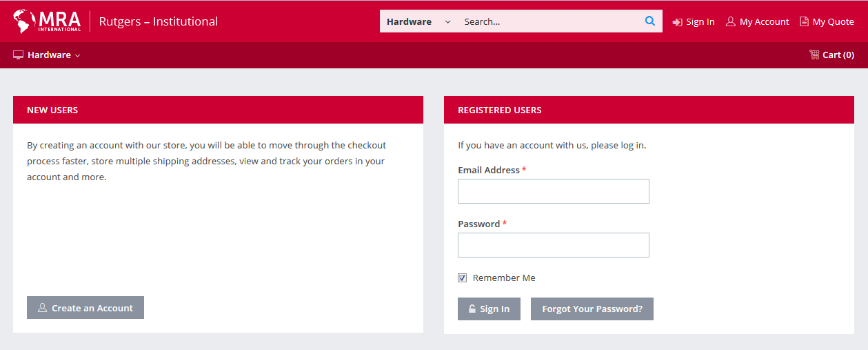The width and height of the screenshot is (868, 350).
Task: Click the magnifying glass search icon
Action: (649, 21)
